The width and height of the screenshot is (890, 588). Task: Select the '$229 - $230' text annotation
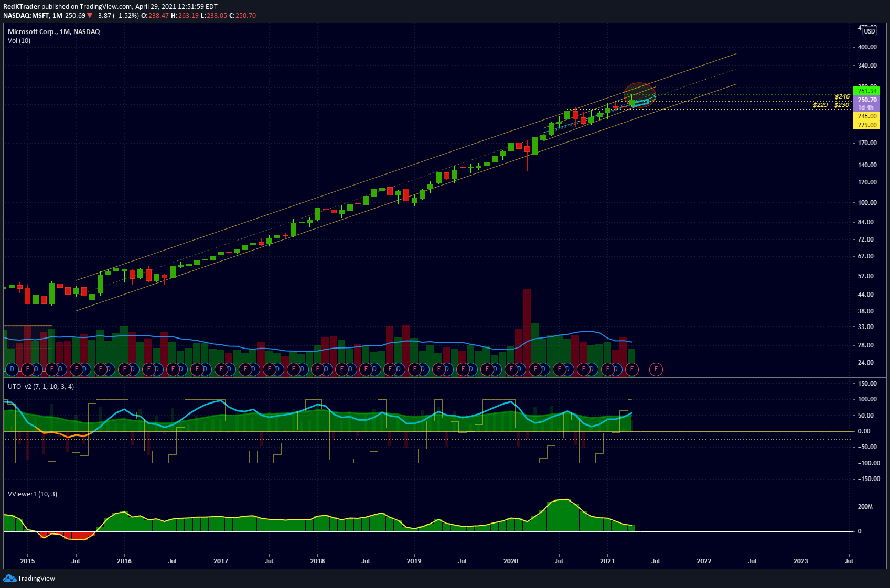click(x=831, y=105)
